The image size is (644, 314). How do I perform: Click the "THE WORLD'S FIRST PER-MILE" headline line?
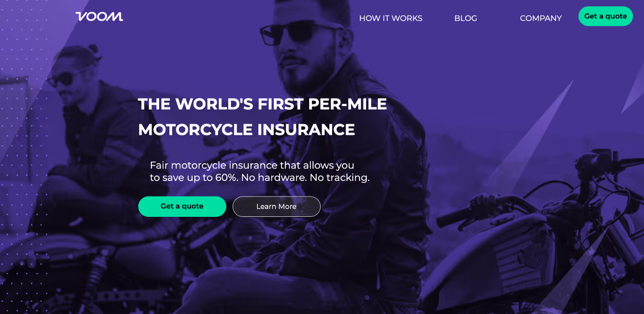pyautogui.click(x=262, y=104)
